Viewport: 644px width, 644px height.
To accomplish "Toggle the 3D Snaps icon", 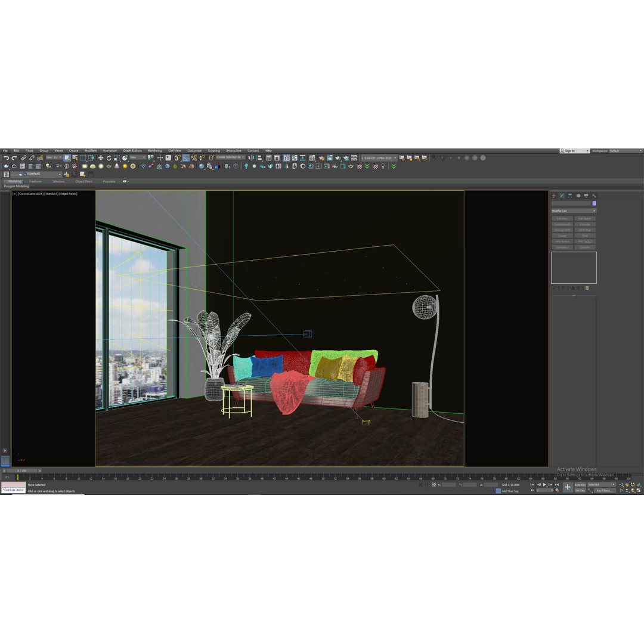I will 178,157.
